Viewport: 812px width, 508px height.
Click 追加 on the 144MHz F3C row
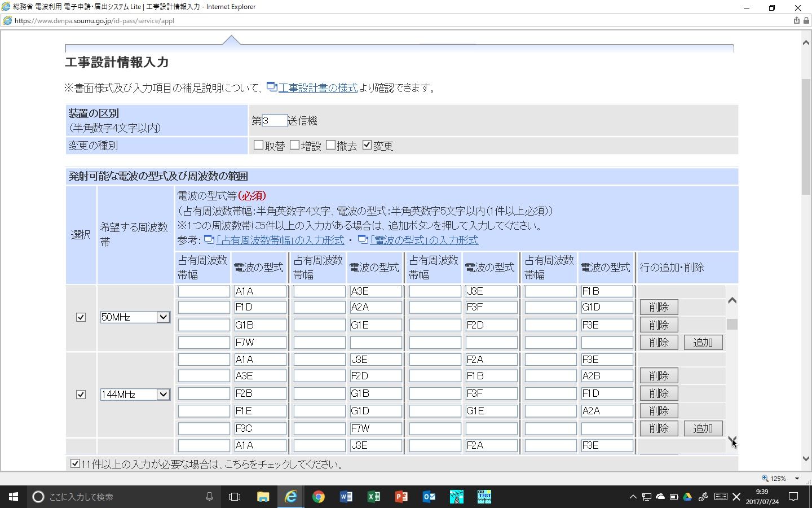coord(703,428)
